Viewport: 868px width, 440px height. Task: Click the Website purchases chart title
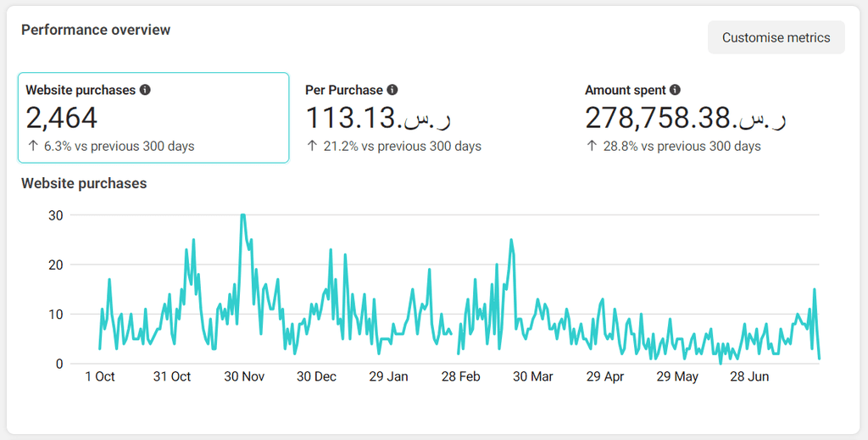tap(84, 184)
